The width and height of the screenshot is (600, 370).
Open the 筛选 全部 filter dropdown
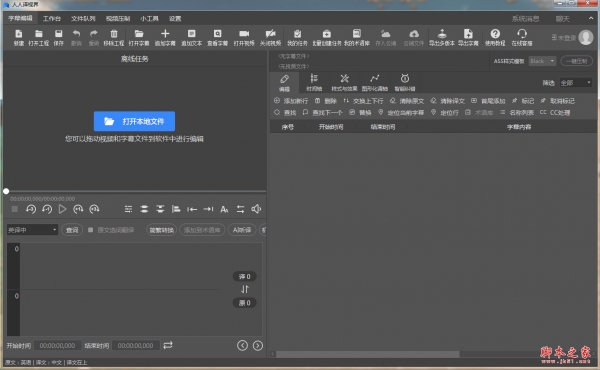[x=576, y=83]
